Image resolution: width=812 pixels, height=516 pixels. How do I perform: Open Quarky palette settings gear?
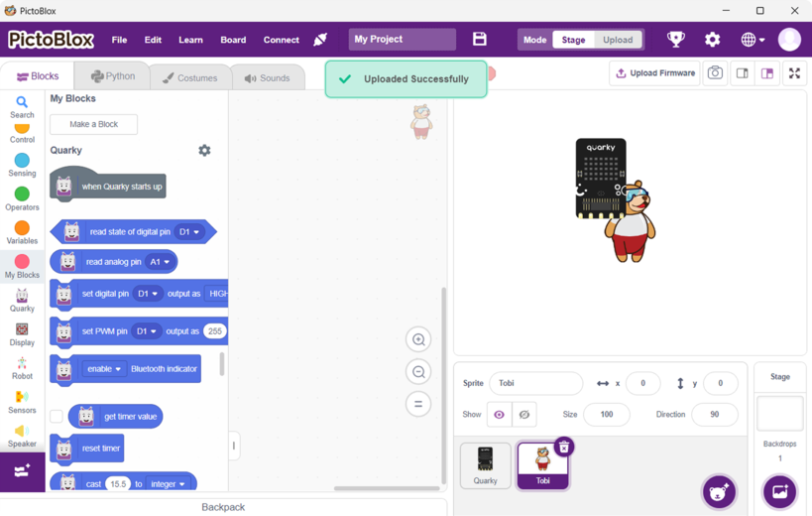[x=204, y=150]
